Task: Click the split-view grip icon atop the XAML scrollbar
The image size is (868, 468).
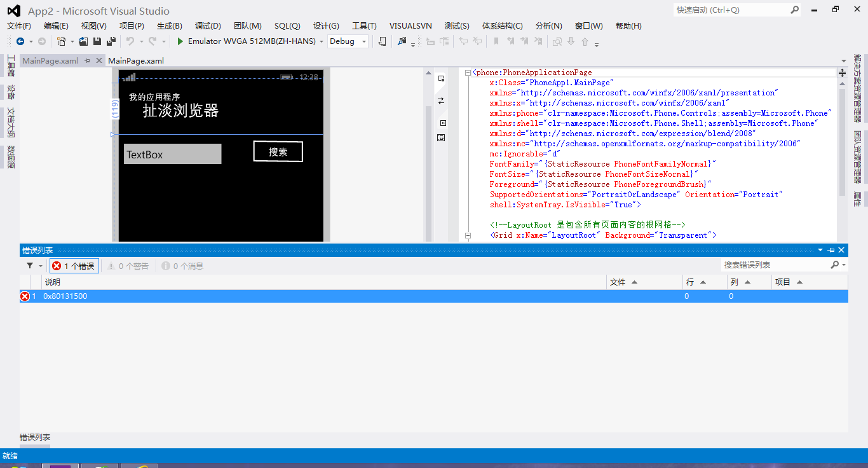Action: point(843,73)
